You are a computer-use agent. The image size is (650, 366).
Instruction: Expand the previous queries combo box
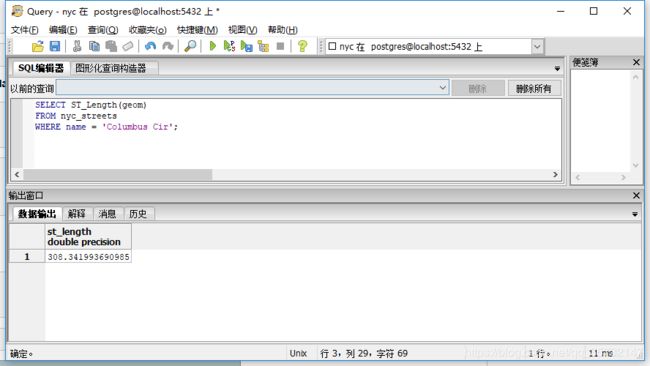click(442, 88)
